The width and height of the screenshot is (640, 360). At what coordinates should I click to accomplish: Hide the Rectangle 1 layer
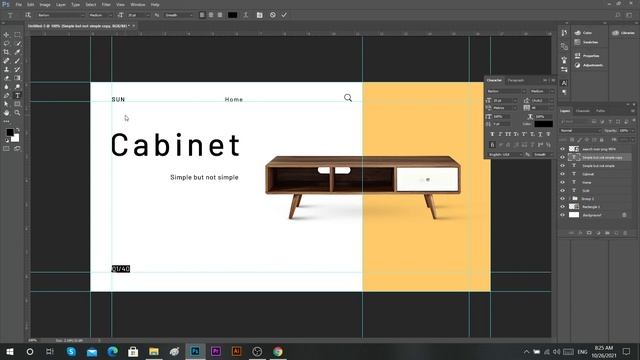pos(562,207)
